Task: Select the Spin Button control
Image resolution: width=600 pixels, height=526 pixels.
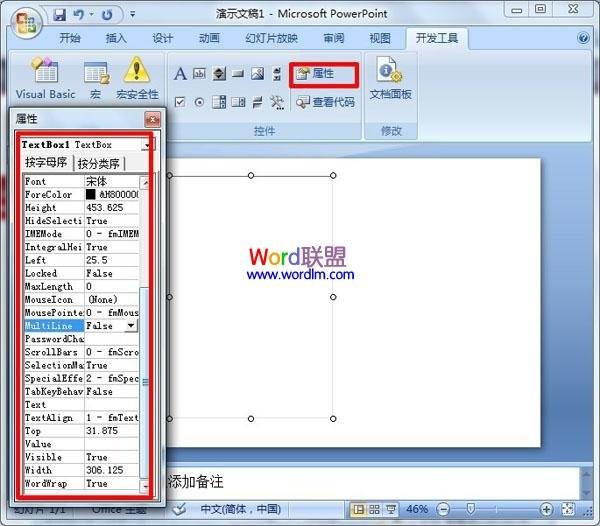Action: (x=219, y=73)
